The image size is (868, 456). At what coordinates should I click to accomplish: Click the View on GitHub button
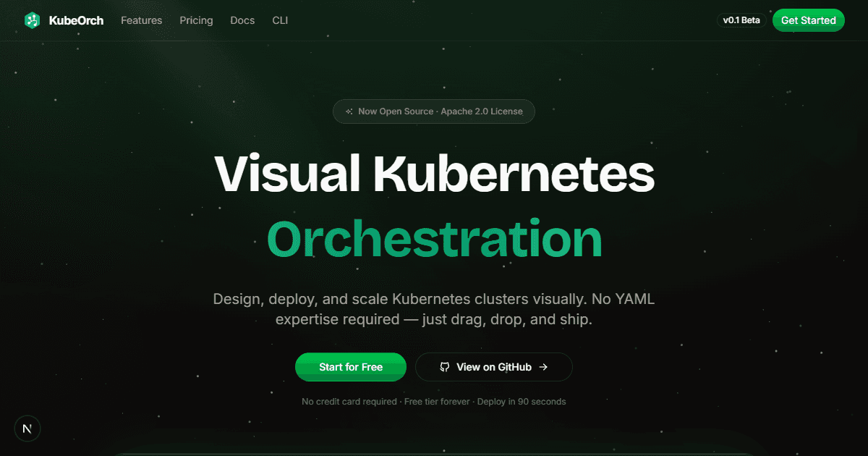(494, 367)
